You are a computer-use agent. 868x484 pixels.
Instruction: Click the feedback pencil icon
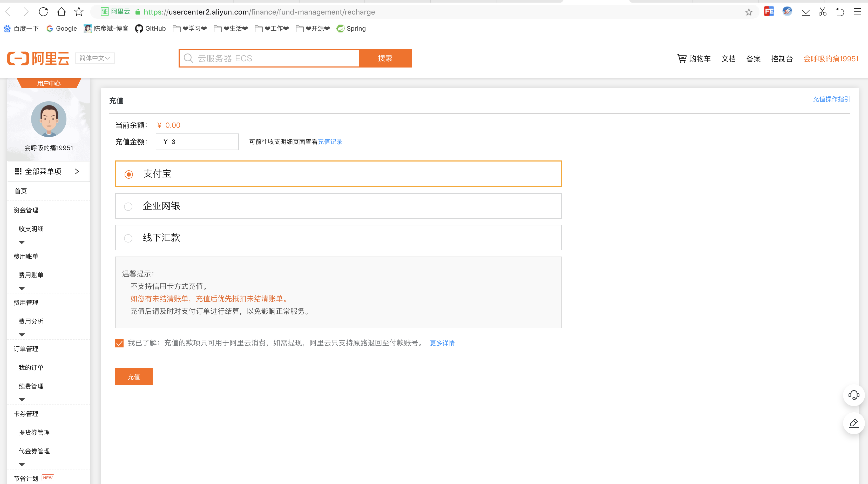tap(853, 423)
